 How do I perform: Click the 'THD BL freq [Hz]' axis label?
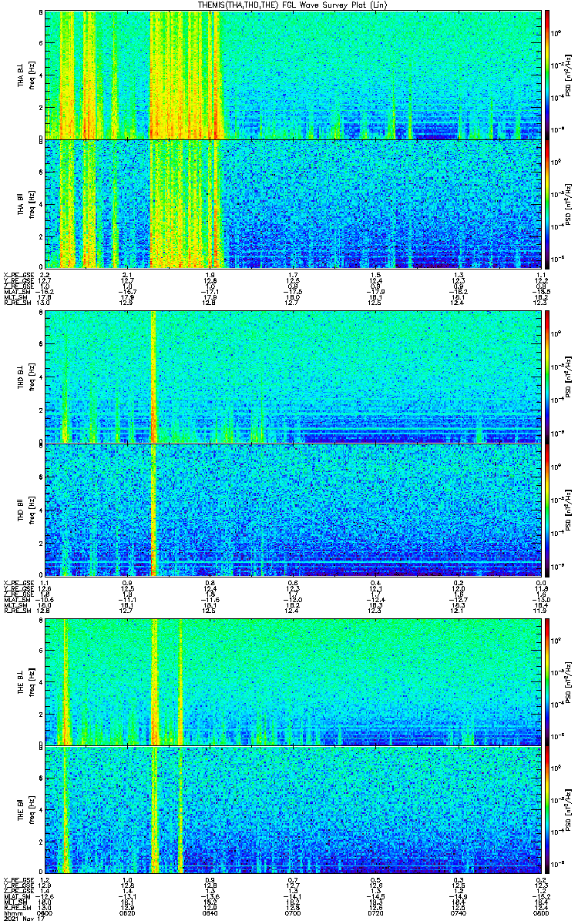click(27, 377)
